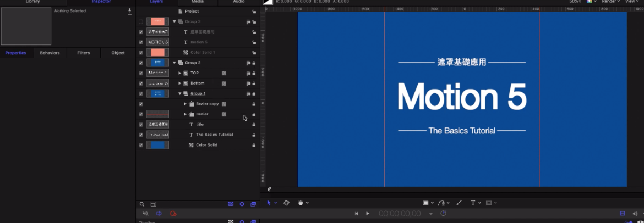The width and height of the screenshot is (644, 223).
Task: Click the mask indicator on Bottom row
Action: point(224,83)
